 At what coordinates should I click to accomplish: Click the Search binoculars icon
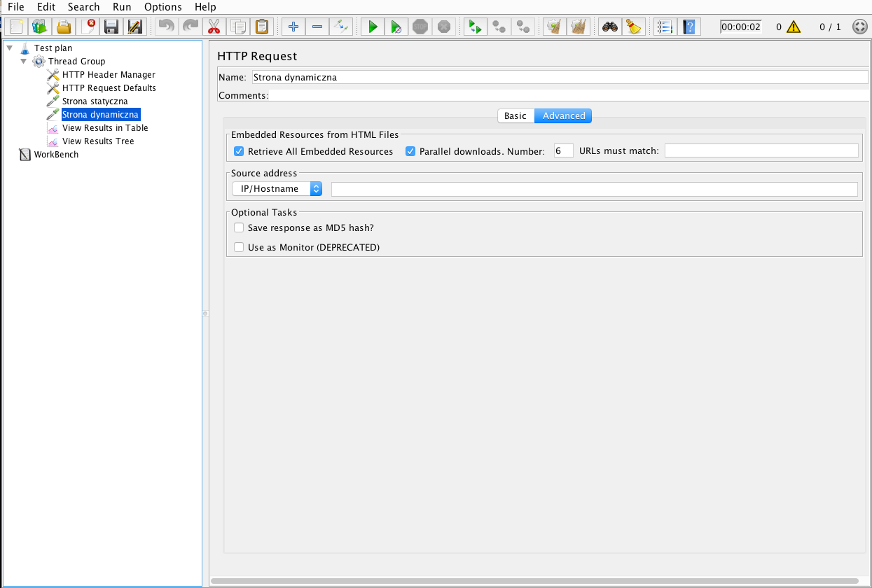point(610,27)
